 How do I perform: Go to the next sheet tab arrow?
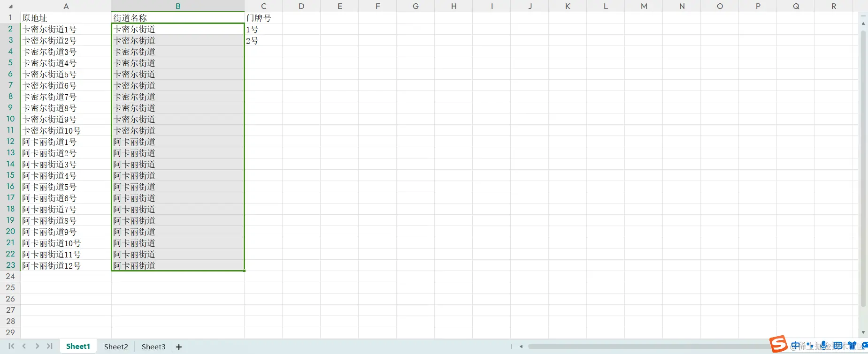pyautogui.click(x=37, y=346)
